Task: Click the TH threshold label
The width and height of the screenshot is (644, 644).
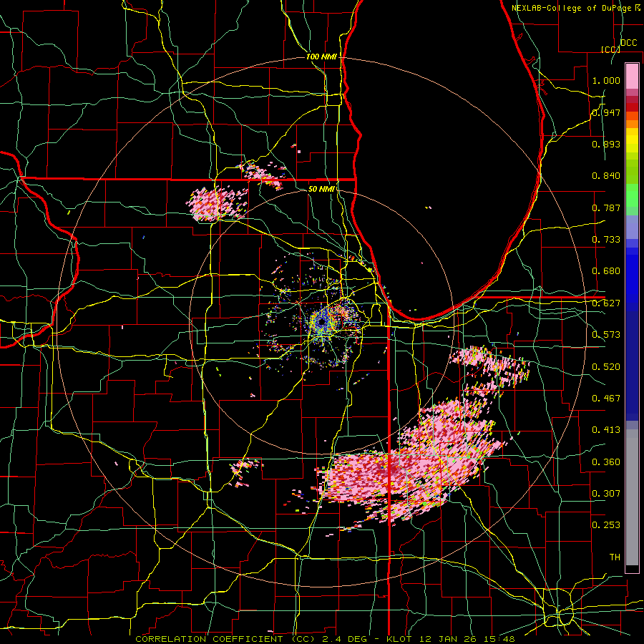Action: click(x=615, y=557)
